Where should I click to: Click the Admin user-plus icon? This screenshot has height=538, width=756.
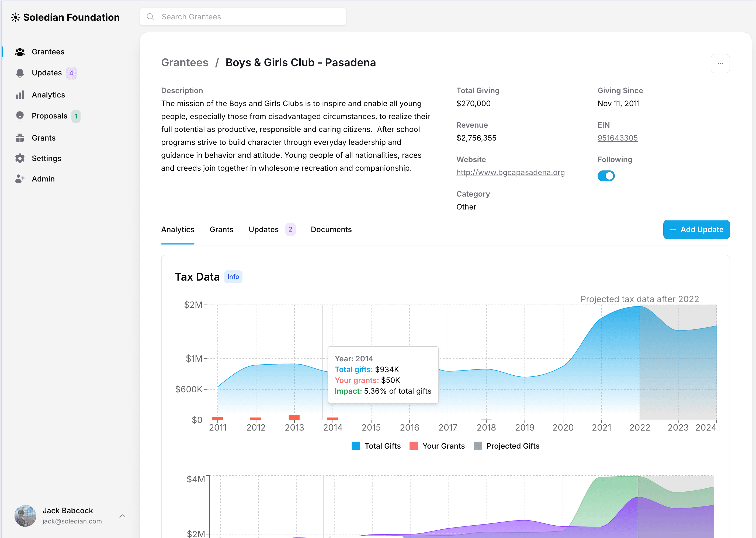(20, 179)
